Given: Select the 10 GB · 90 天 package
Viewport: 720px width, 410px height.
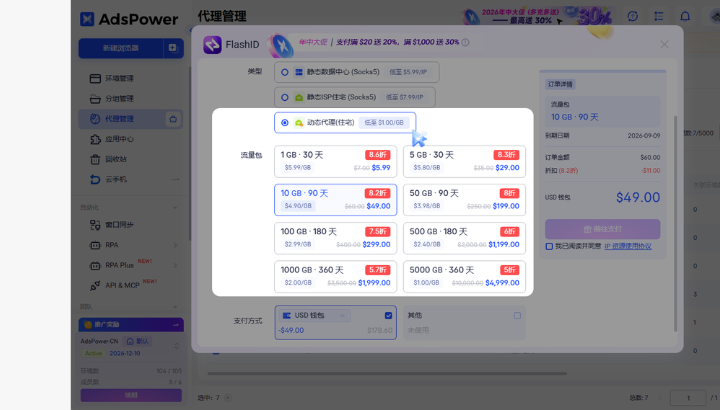Looking at the screenshot, I should 335,200.
